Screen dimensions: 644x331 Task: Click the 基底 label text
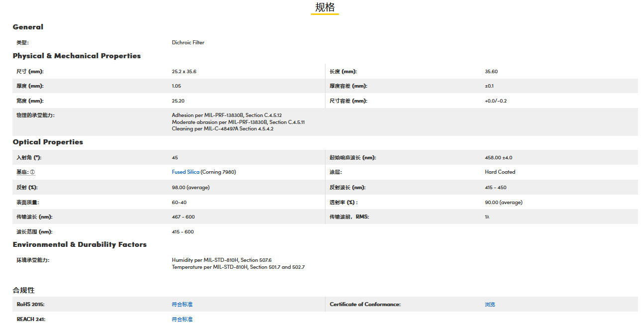[22, 172]
